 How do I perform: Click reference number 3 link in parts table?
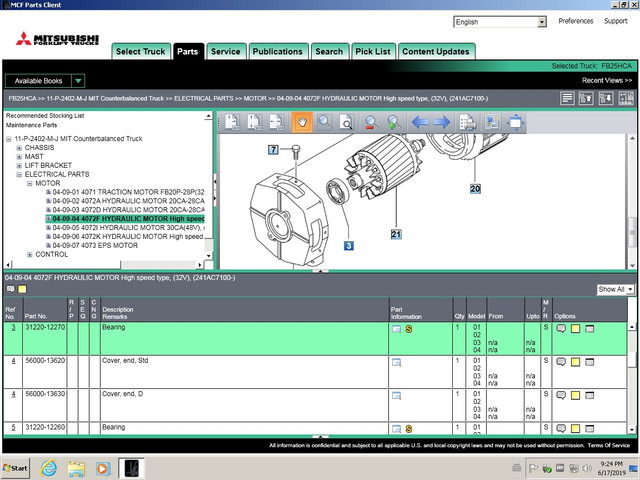[13, 327]
